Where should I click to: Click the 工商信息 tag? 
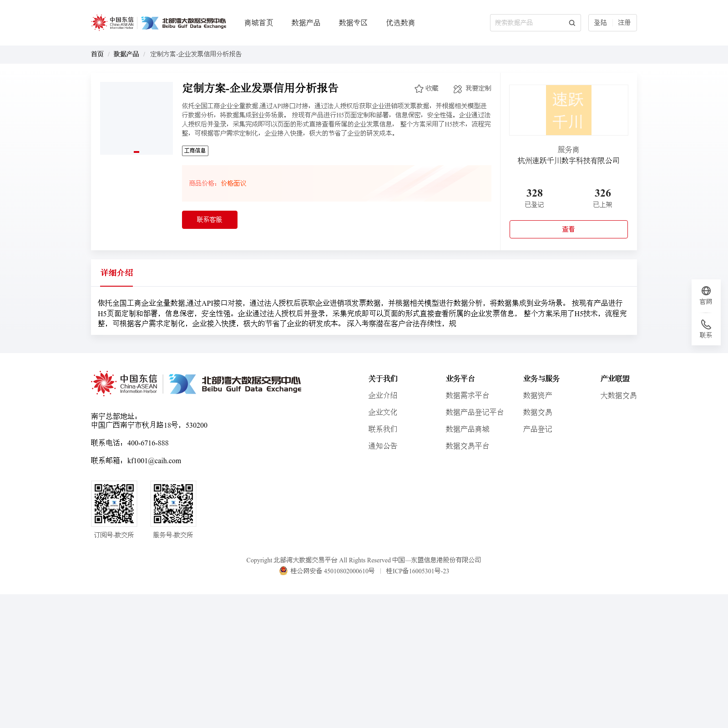pos(195,151)
